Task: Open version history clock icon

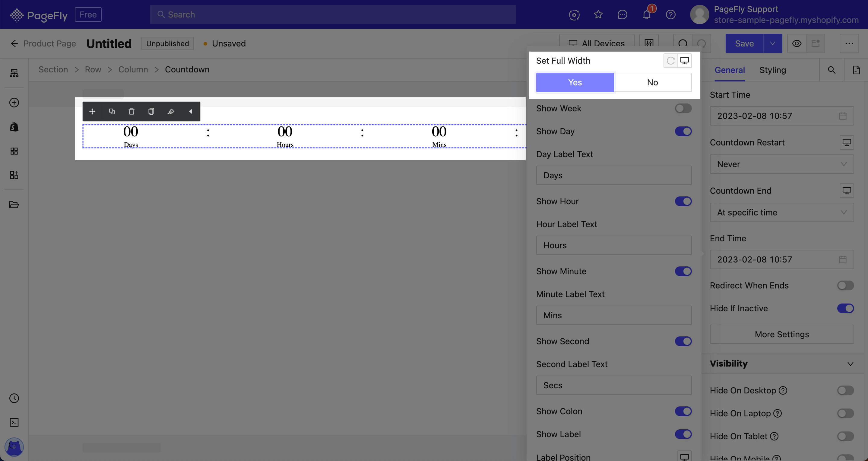Action: [14, 398]
